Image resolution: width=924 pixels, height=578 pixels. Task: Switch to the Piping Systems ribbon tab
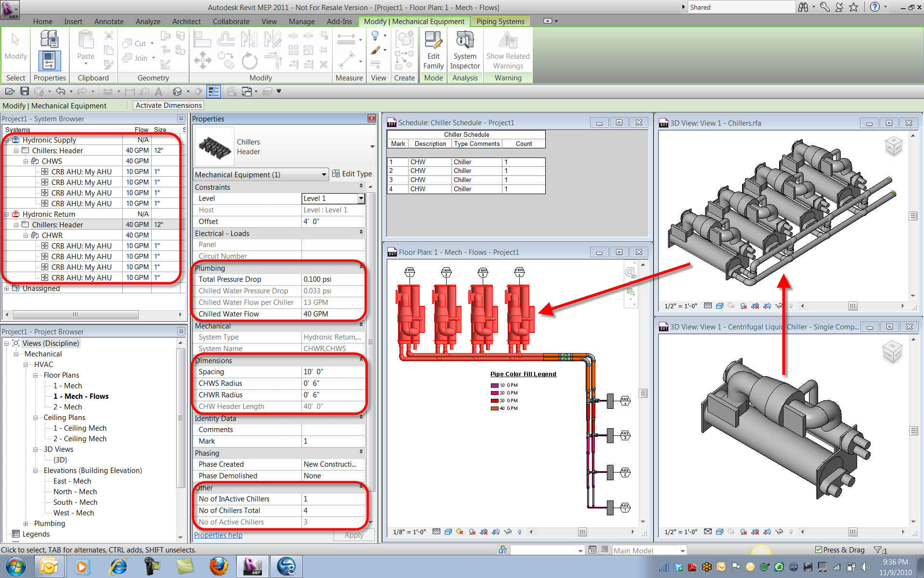(500, 21)
